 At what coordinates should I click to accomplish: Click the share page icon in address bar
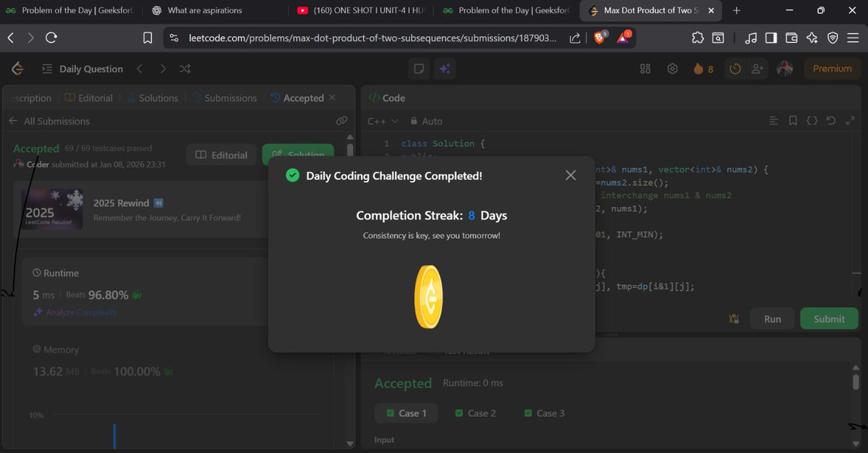574,38
